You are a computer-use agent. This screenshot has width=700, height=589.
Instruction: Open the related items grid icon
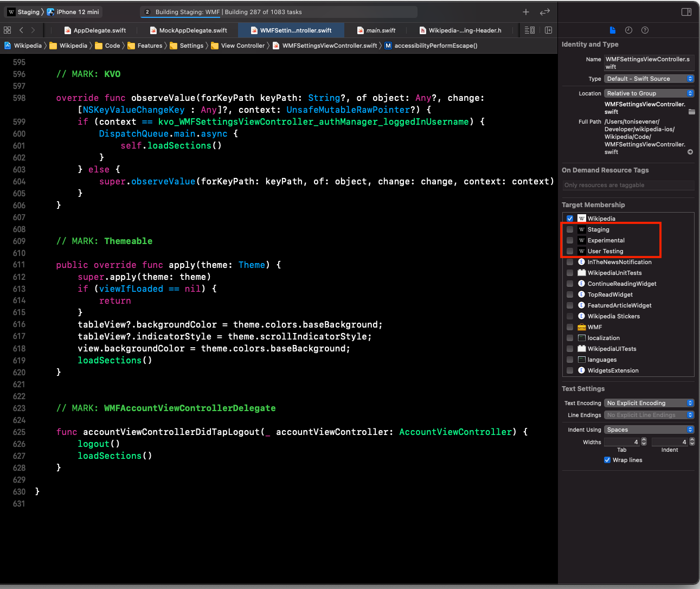[x=8, y=30]
